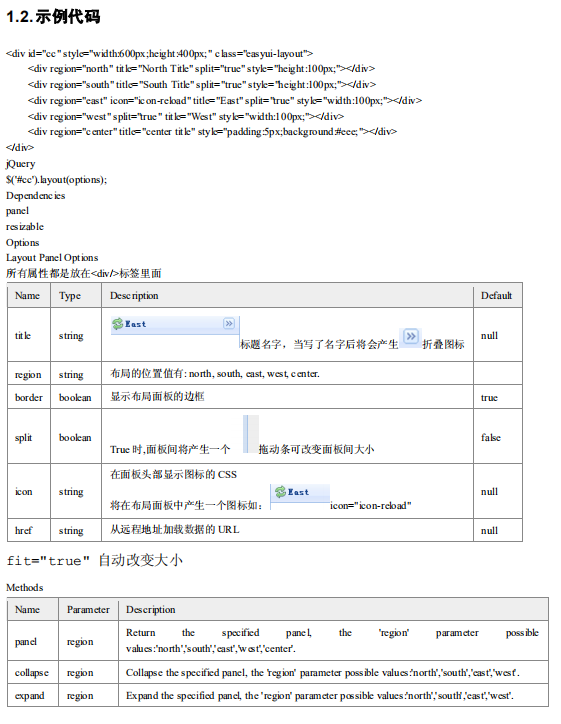Click the Methods heading text

point(24,587)
